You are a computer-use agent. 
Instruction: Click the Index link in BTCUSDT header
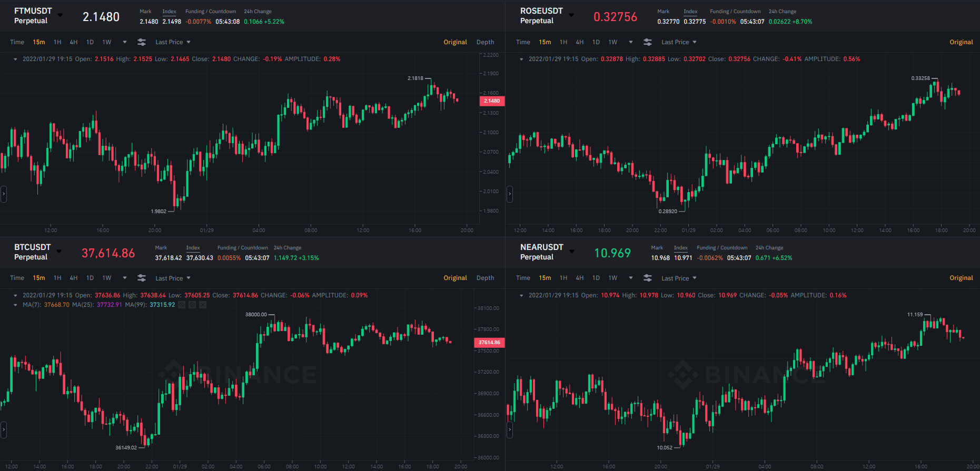193,248
